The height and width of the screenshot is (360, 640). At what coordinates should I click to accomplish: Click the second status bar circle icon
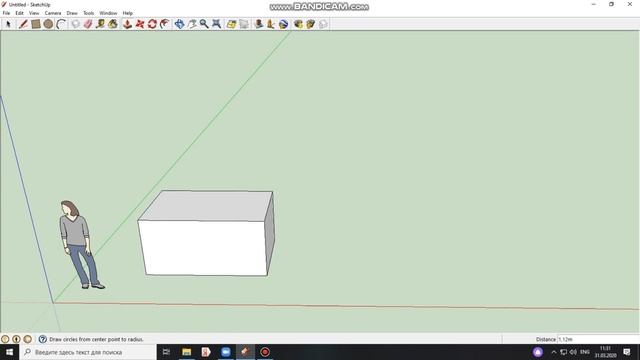(16, 339)
